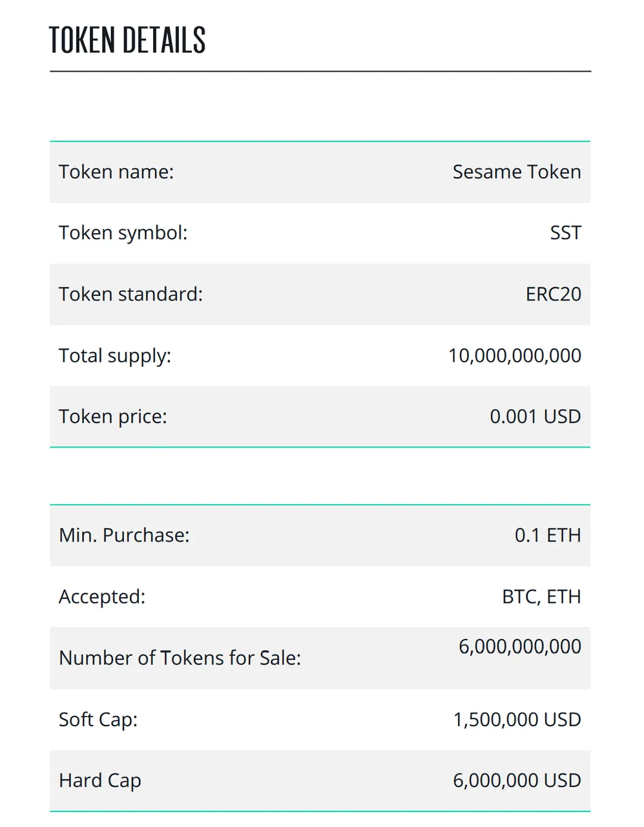Click the BTC, ETH value

(541, 596)
